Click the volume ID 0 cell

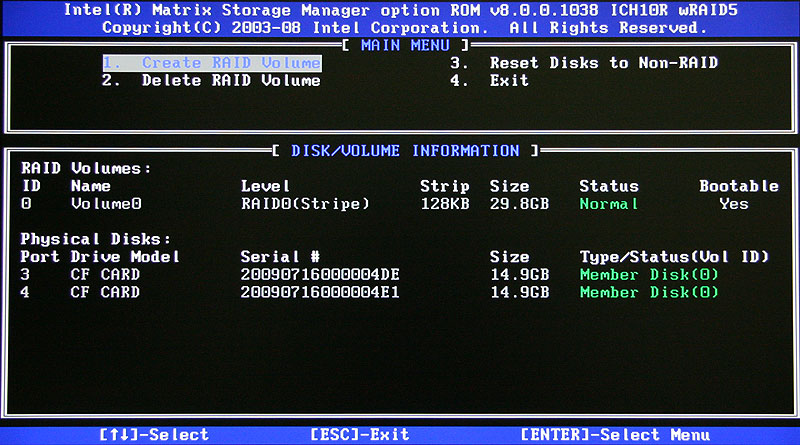(x=26, y=204)
